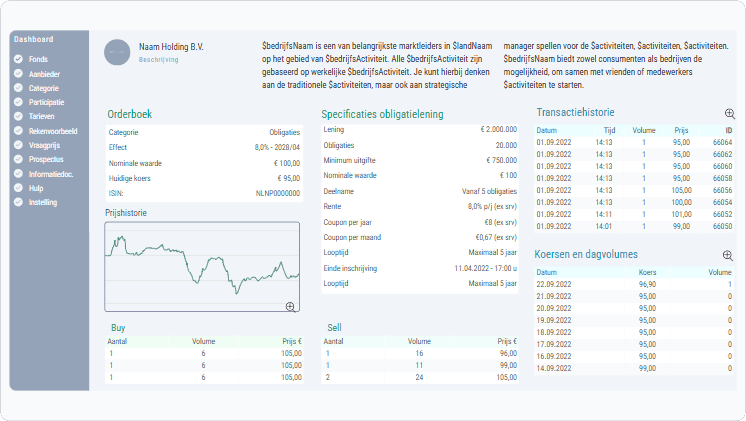Click transaction ID 66050
Screen dimensions: 746x421
pos(722,226)
